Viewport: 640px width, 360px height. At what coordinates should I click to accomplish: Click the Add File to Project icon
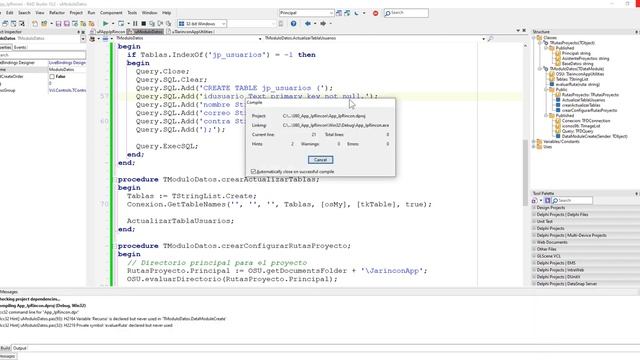[x=83, y=24]
